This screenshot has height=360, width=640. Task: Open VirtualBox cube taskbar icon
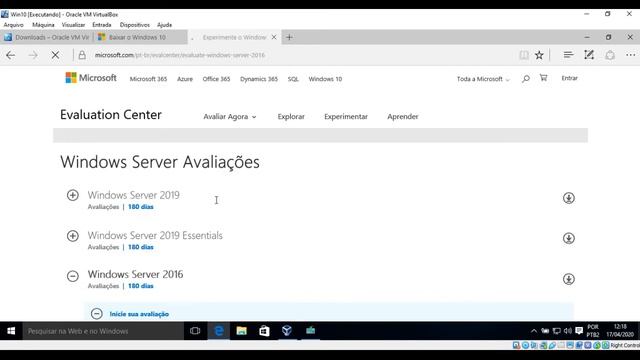[287, 331]
